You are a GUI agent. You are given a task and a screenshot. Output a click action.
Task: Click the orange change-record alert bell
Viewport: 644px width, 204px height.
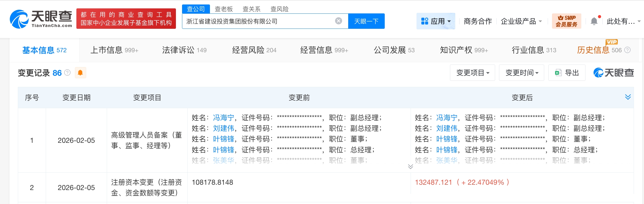point(80,73)
